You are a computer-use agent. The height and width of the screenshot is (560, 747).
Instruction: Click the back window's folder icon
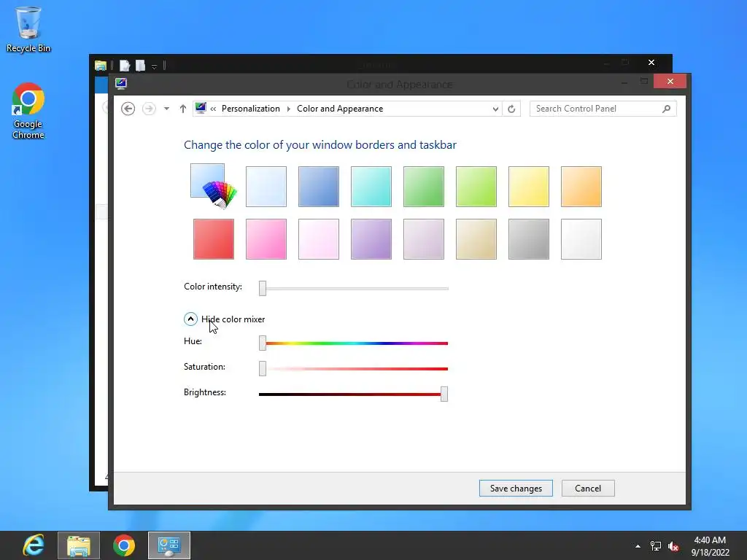[x=101, y=65]
